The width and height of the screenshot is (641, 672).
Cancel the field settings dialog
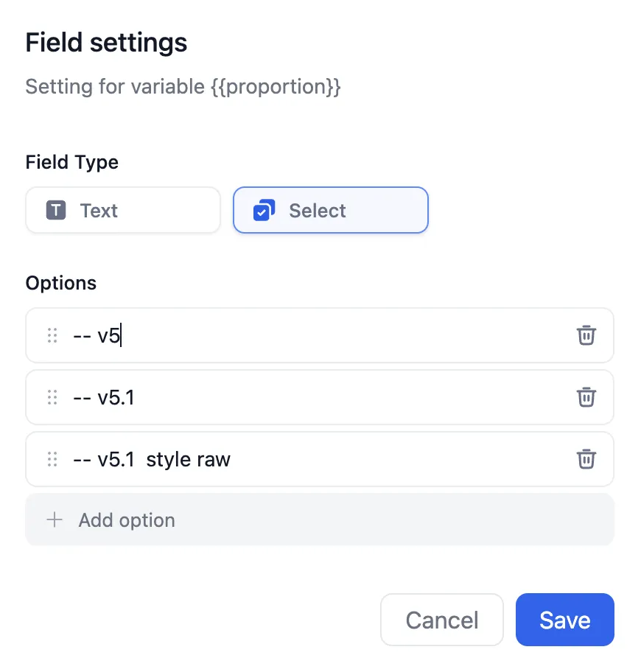[441, 620]
